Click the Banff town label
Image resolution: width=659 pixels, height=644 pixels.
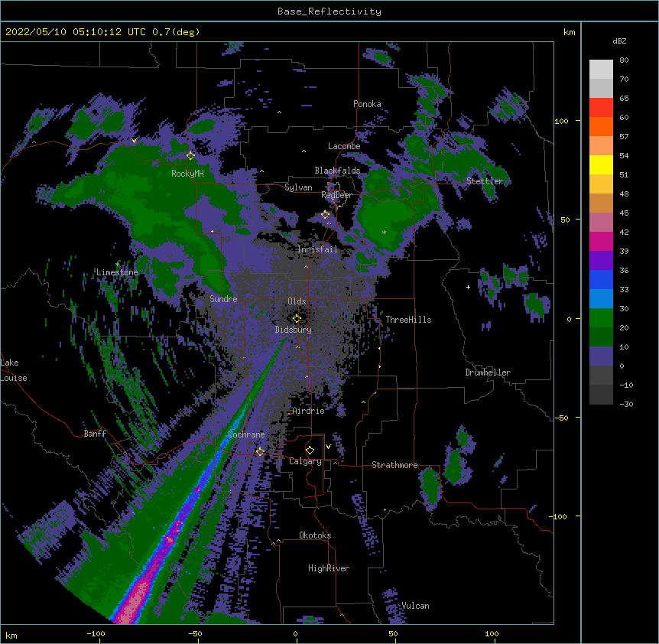click(95, 434)
